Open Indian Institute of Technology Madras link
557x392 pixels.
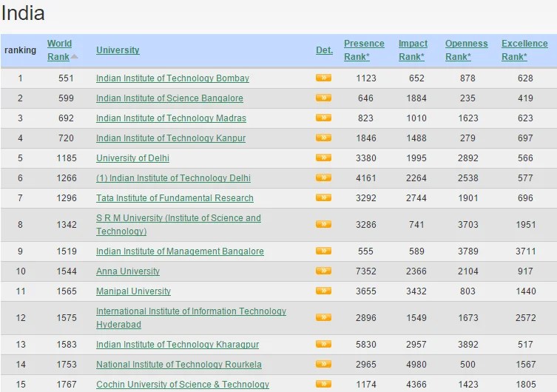pos(171,118)
